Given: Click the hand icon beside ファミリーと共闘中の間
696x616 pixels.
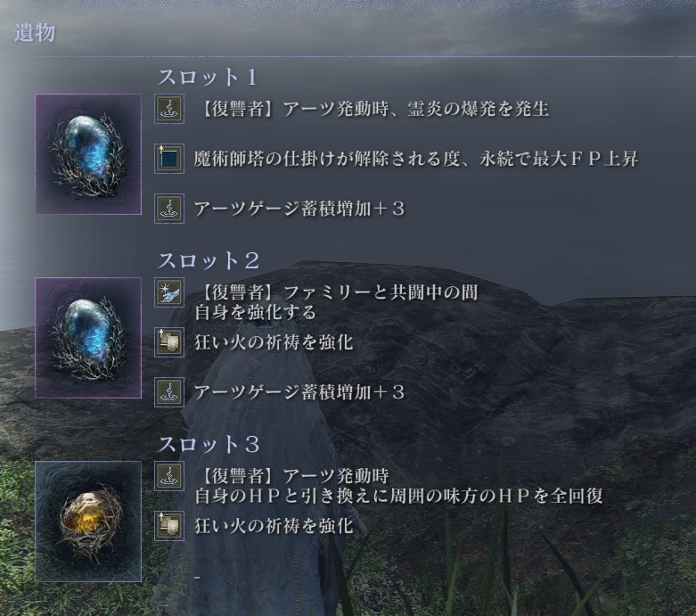Looking at the screenshot, I should [x=169, y=292].
